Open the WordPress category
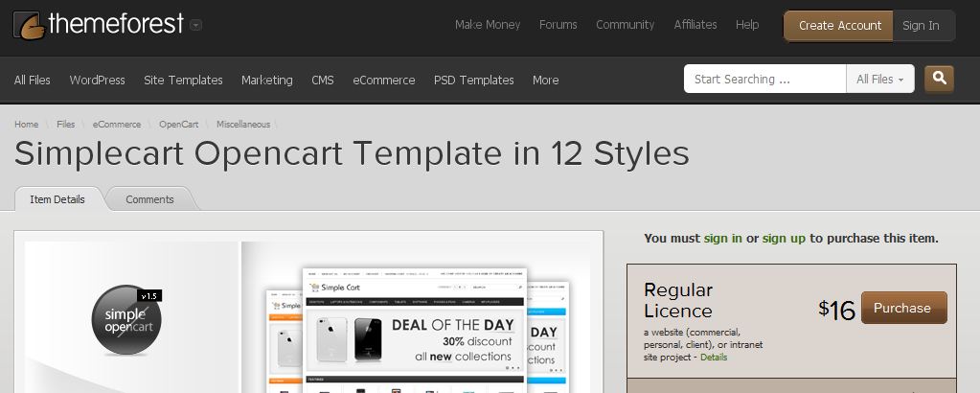The height and width of the screenshot is (393, 980). [97, 81]
